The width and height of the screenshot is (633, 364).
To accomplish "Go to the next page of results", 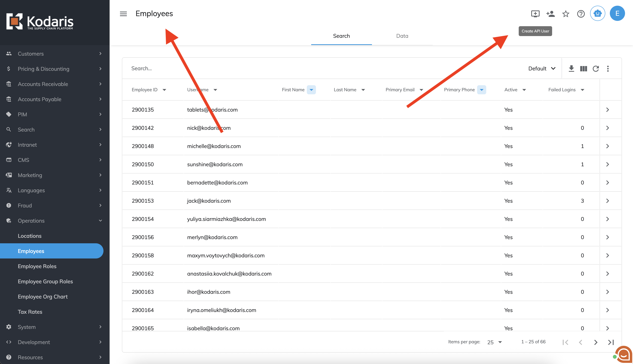I will point(596,342).
